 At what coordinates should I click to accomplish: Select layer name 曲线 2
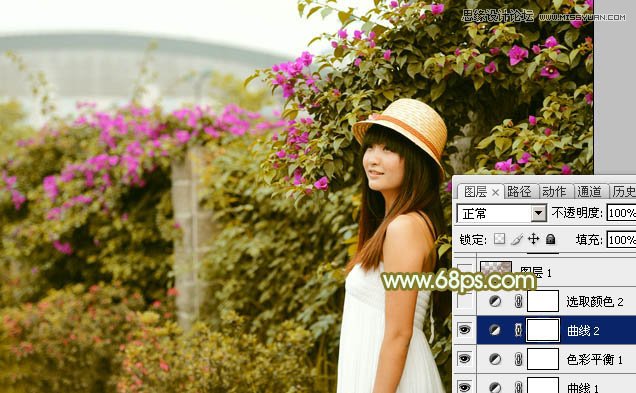tap(583, 331)
